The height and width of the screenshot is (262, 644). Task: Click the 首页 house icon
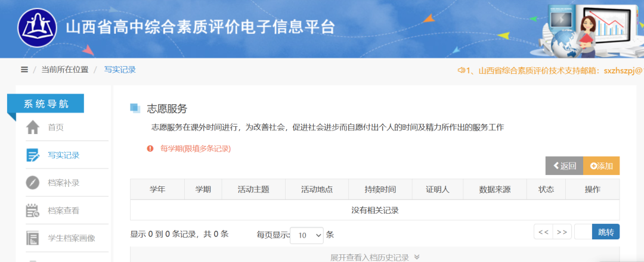click(33, 127)
